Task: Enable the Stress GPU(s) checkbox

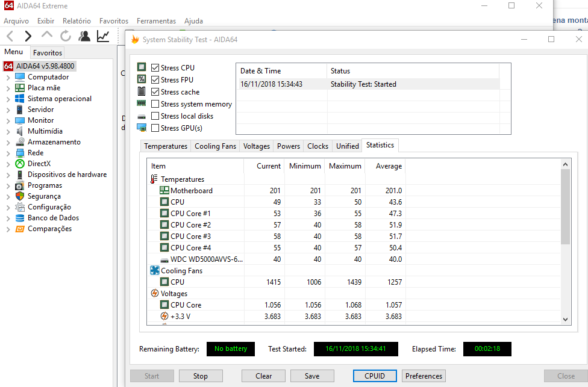Action: pos(155,128)
